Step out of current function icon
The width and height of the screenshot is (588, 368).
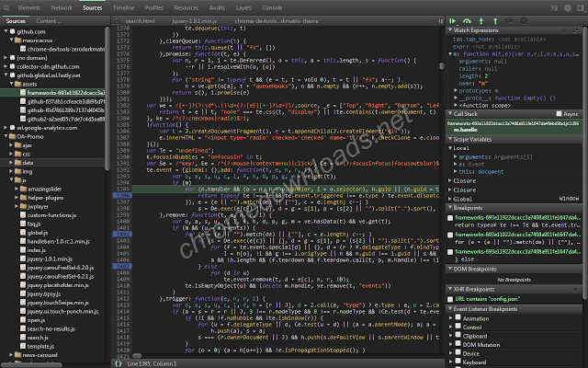click(495, 21)
